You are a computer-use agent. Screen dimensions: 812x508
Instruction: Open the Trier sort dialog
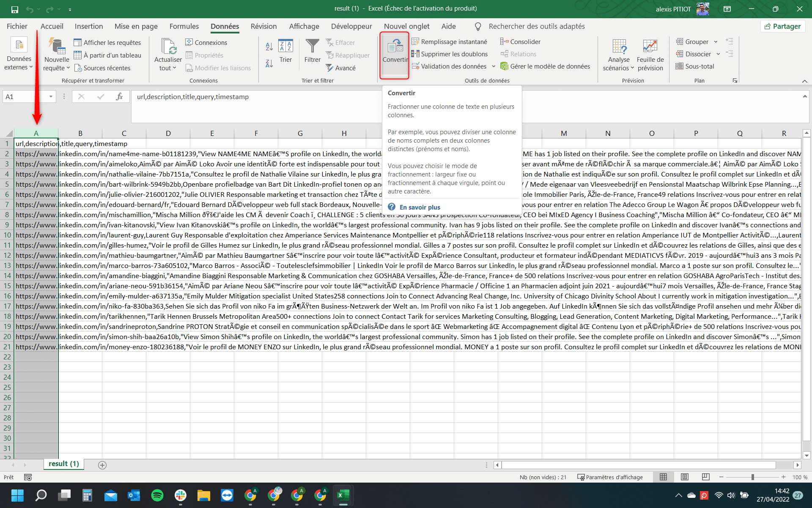point(285,51)
